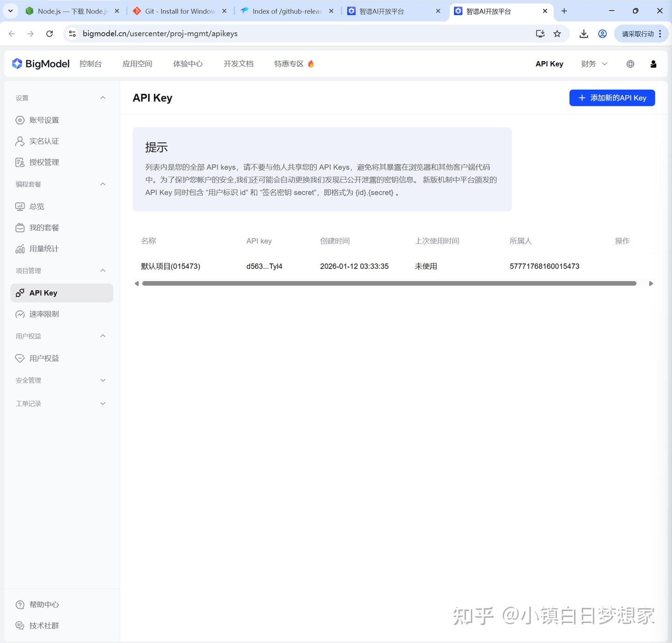This screenshot has height=643, width=672.
Task: Open the user profile avatar icon
Action: (x=653, y=64)
